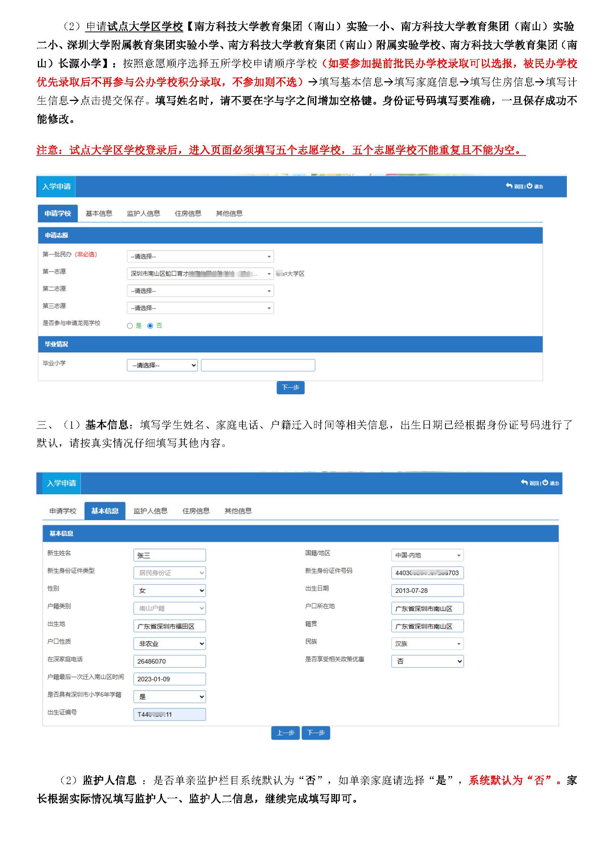This screenshot has height=868, width=614.
Task: Switch to 基本信息 tab in the 申请志愿 screenshot
Action: (x=99, y=213)
